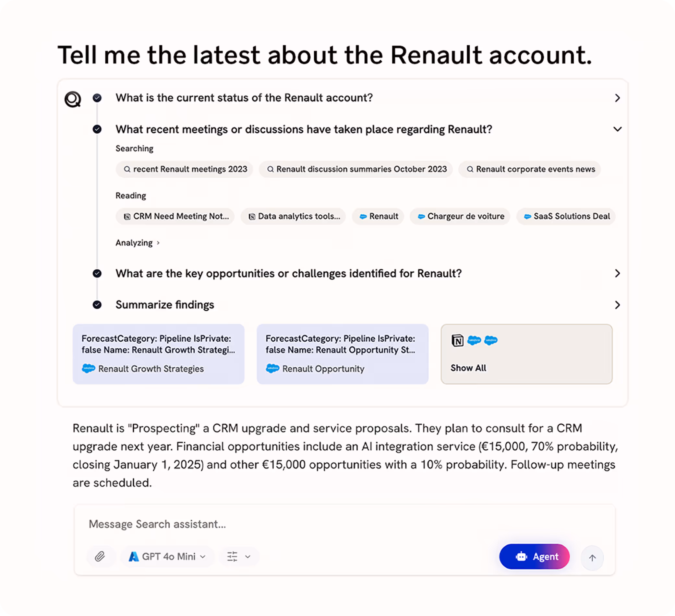Click the send arrow icon
675x616 pixels.
[x=592, y=557]
